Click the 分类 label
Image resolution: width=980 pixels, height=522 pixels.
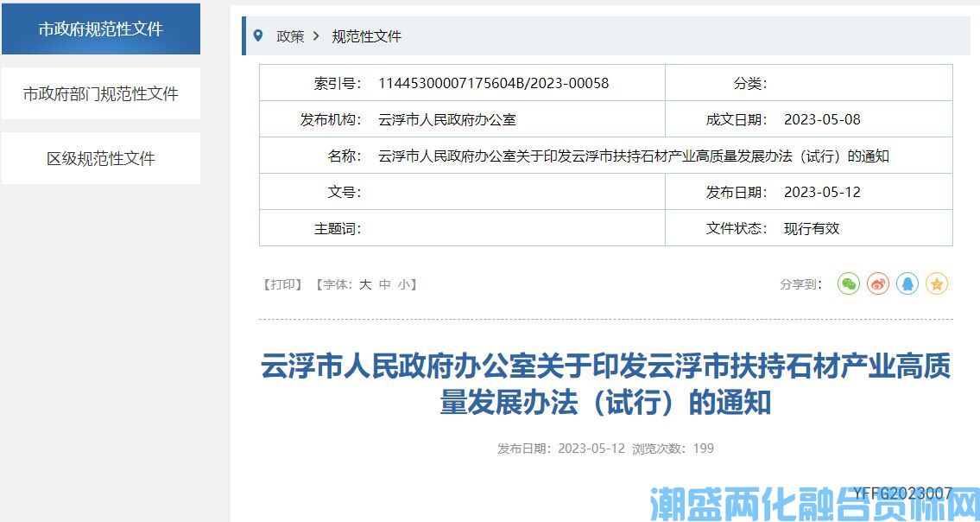750,83
